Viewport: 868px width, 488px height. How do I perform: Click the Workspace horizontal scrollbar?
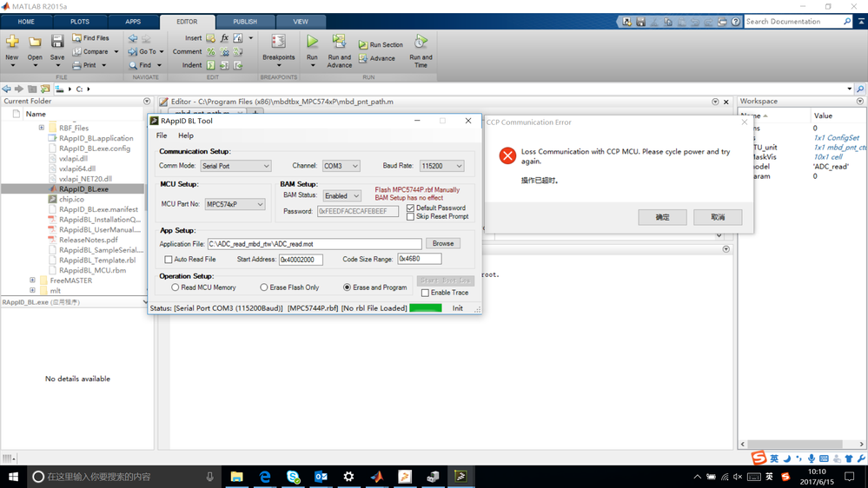[x=794, y=445]
